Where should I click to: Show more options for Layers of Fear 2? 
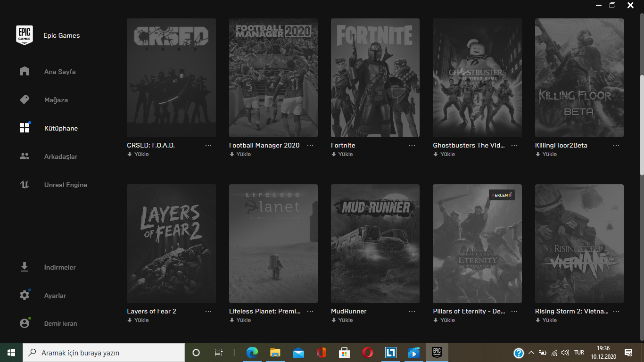(x=208, y=312)
